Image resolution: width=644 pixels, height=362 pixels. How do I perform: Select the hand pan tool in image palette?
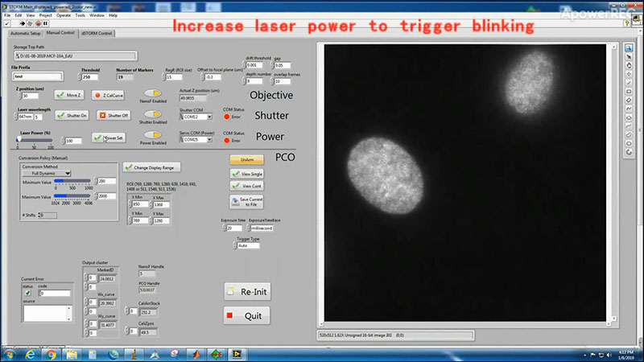tap(629, 65)
